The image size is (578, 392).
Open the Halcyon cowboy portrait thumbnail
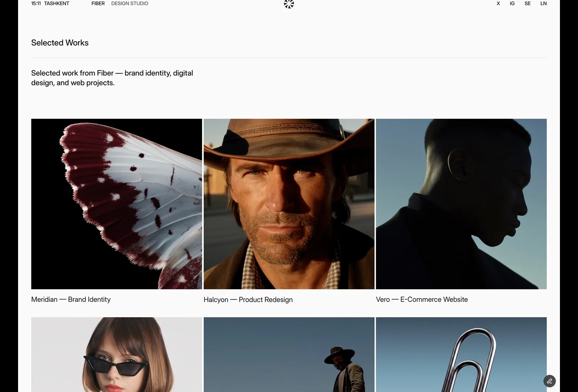tap(289, 204)
